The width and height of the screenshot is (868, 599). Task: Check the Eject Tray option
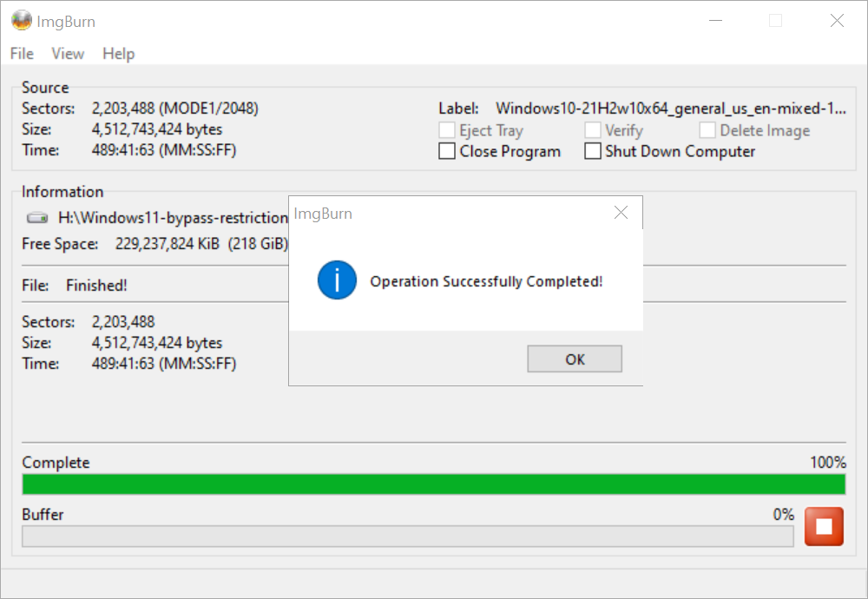(x=447, y=130)
